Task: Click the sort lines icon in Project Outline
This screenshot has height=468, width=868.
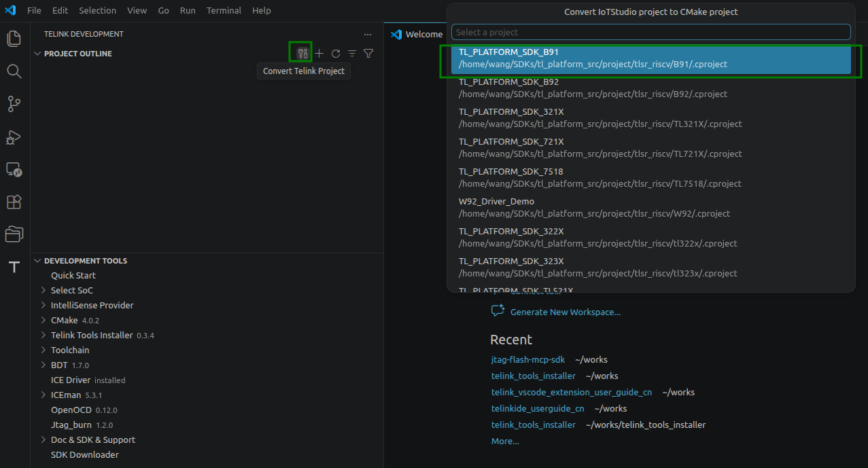Action: tap(352, 54)
